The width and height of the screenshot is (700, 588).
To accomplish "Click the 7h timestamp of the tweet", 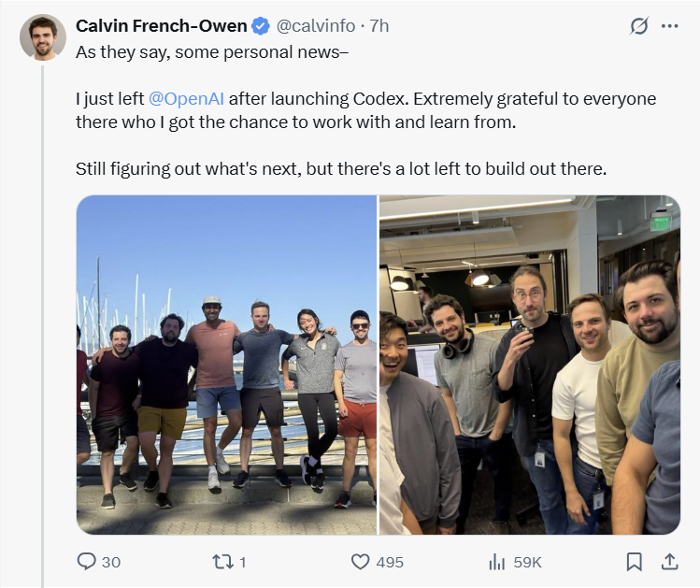I will pos(379,25).
